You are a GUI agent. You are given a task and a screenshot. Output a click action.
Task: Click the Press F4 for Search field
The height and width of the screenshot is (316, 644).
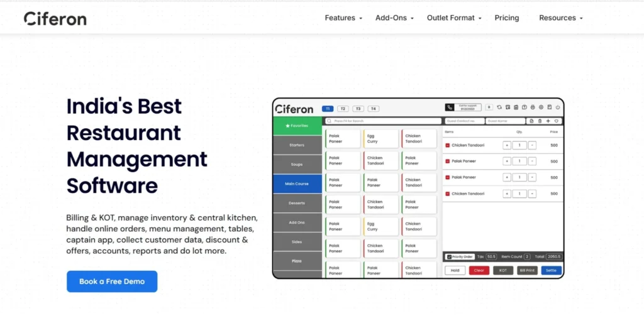pos(383,121)
